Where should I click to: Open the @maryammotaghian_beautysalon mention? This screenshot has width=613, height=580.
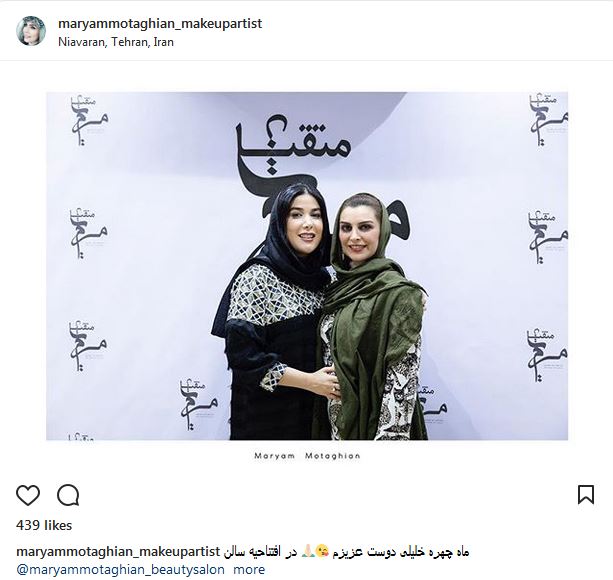[120, 569]
